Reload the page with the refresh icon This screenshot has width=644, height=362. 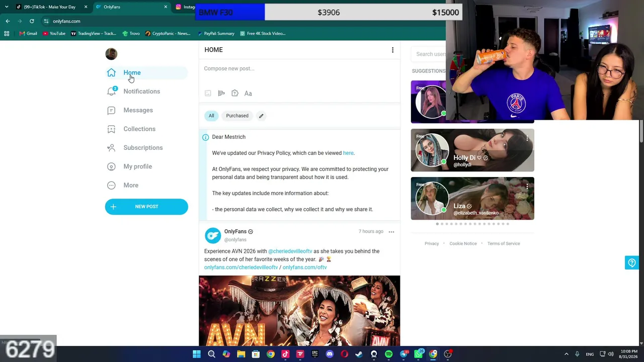point(32,21)
